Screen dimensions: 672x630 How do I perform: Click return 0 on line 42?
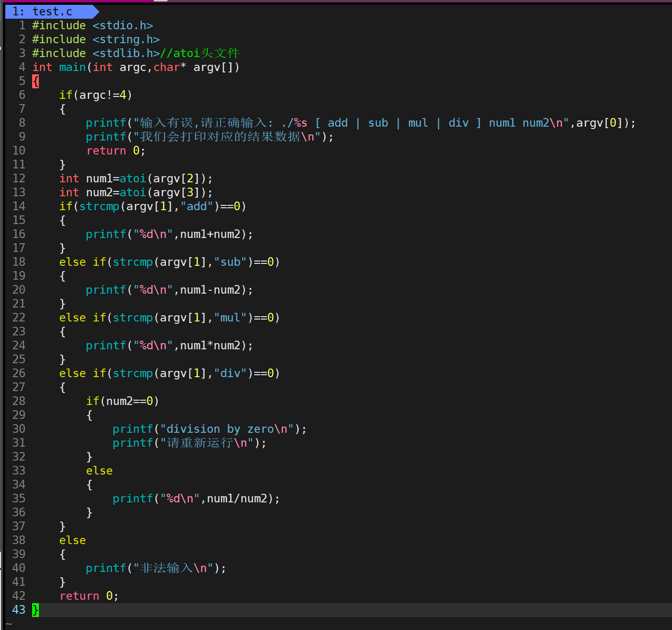89,596
